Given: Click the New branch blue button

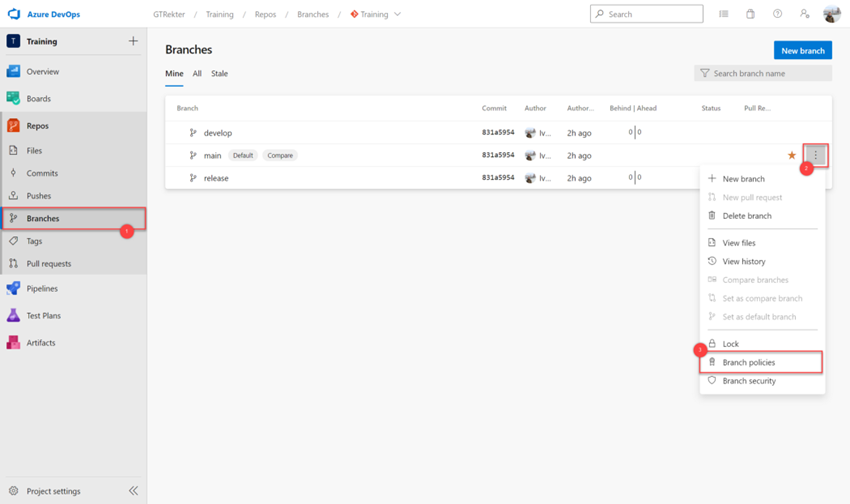Looking at the screenshot, I should click(x=803, y=50).
